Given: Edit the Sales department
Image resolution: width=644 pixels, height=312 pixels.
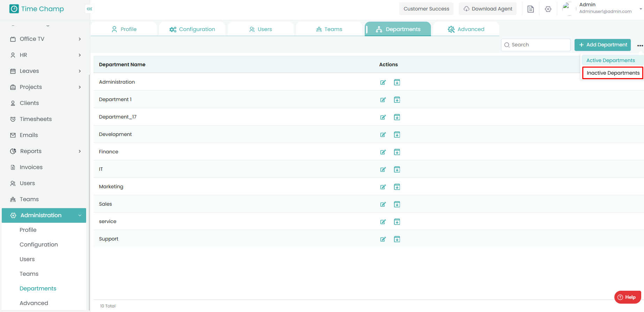Looking at the screenshot, I should [383, 204].
